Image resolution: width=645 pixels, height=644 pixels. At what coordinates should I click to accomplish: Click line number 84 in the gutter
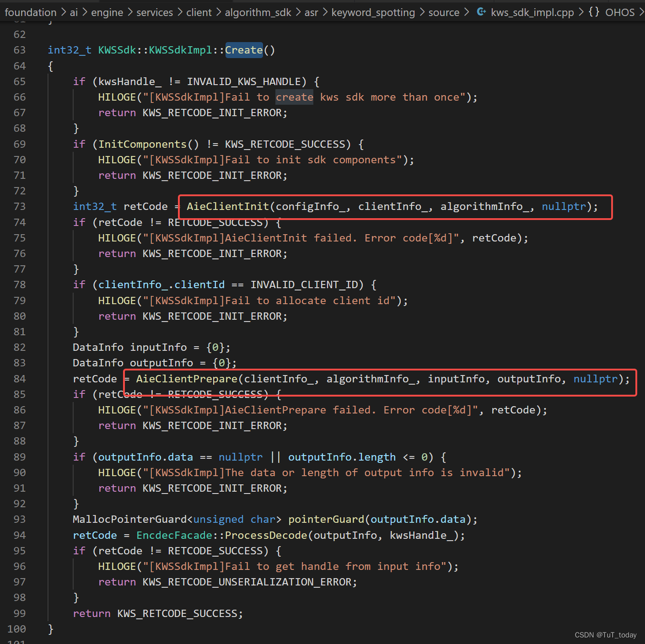click(x=20, y=379)
